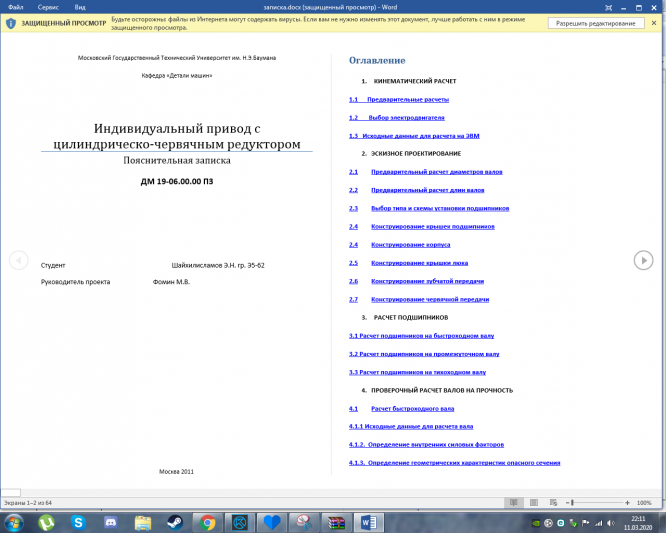
Task: Open File Explorer from taskbar
Action: 143,523
